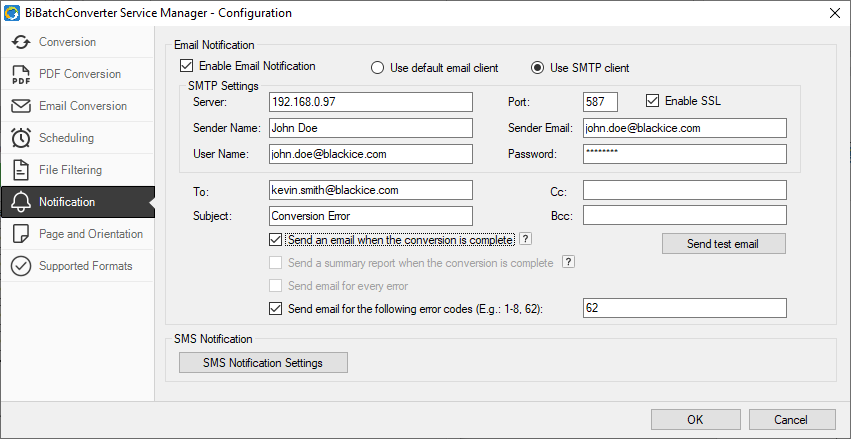Screen dimensions: 851x439
Task: Click the Scheduling alarm clock icon
Action: coord(21,138)
